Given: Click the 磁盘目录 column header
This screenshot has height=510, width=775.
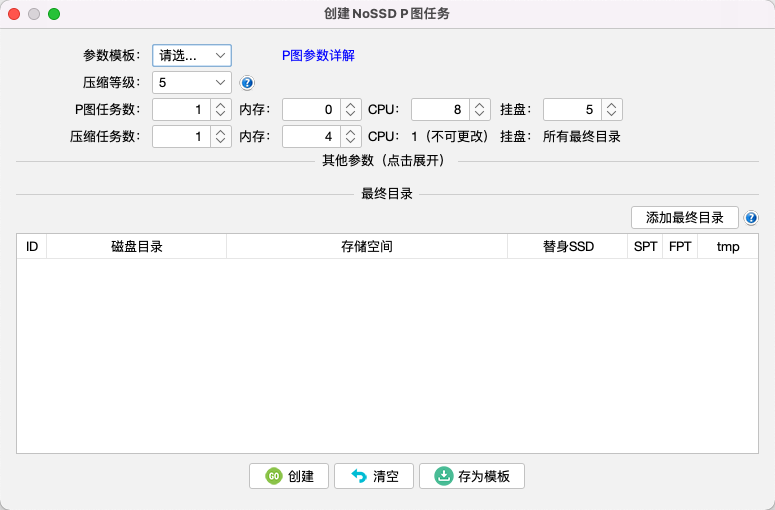Looking at the screenshot, I should pyautogui.click(x=136, y=246).
